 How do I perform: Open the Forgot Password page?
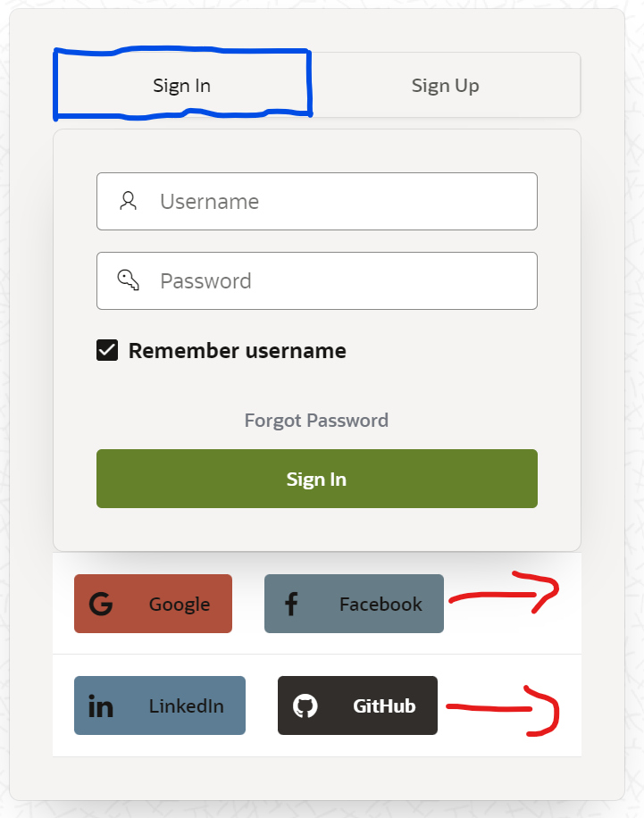[x=316, y=420]
